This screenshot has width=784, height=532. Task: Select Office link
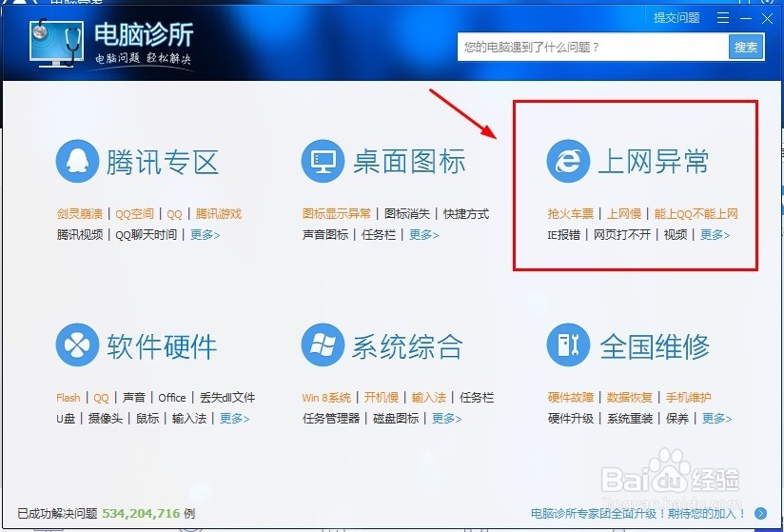coord(172,398)
